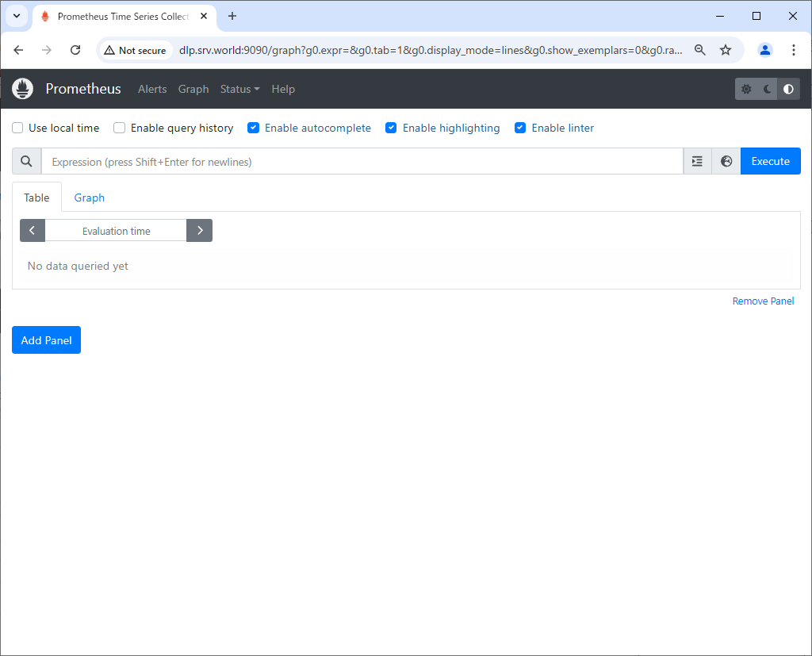The width and height of the screenshot is (812, 656).
Task: Focus the Expression input field
Action: [362, 161]
